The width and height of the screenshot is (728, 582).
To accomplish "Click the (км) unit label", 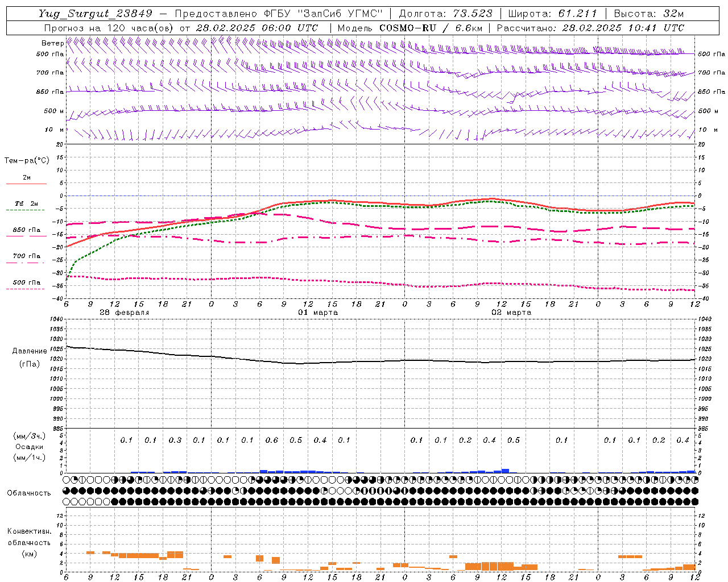I will pyautogui.click(x=29, y=554).
